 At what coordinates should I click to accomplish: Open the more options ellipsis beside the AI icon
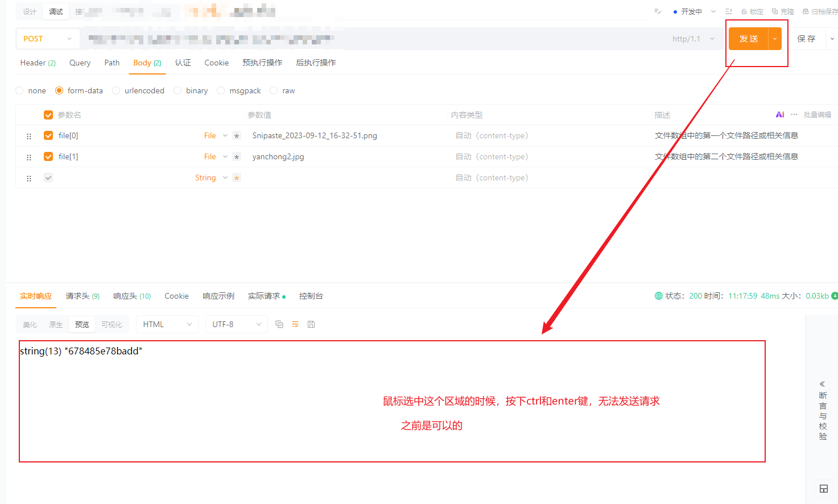tap(794, 114)
